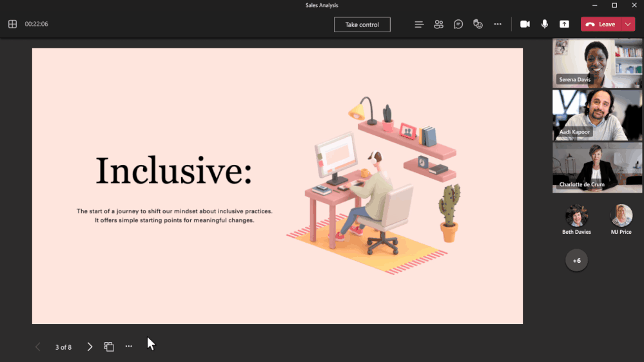Click Beth Davies avatar
644x362 pixels.
pyautogui.click(x=576, y=216)
